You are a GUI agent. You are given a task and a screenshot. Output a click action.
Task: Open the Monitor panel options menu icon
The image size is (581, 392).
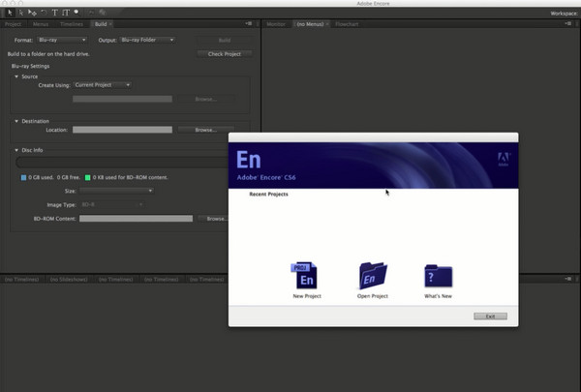point(568,23)
